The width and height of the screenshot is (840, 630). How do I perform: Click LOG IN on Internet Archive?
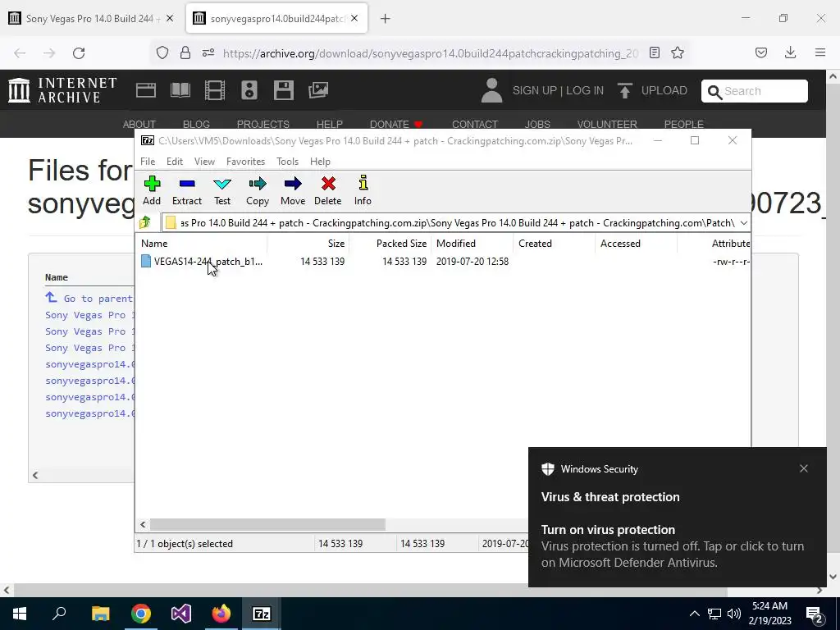pyautogui.click(x=585, y=90)
